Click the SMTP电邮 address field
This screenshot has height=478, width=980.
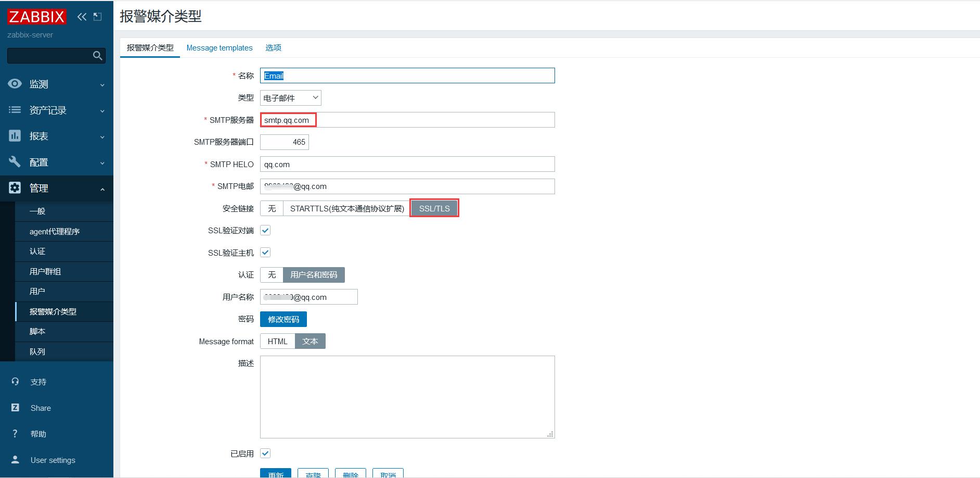(407, 186)
